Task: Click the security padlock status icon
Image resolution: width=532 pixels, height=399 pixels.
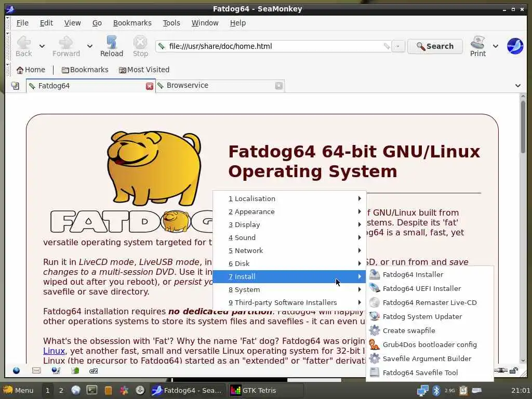Action: pos(514,370)
